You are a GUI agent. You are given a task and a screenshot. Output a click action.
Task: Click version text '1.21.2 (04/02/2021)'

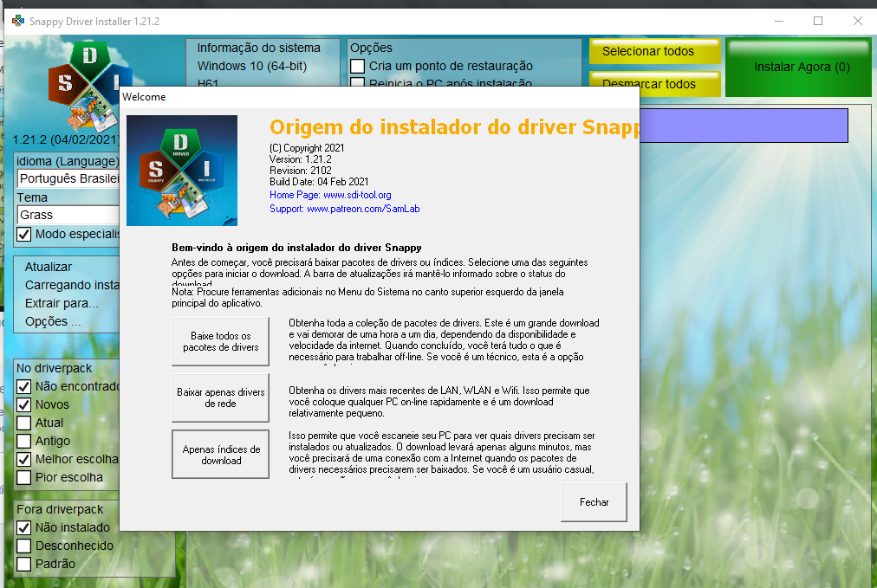click(66, 139)
